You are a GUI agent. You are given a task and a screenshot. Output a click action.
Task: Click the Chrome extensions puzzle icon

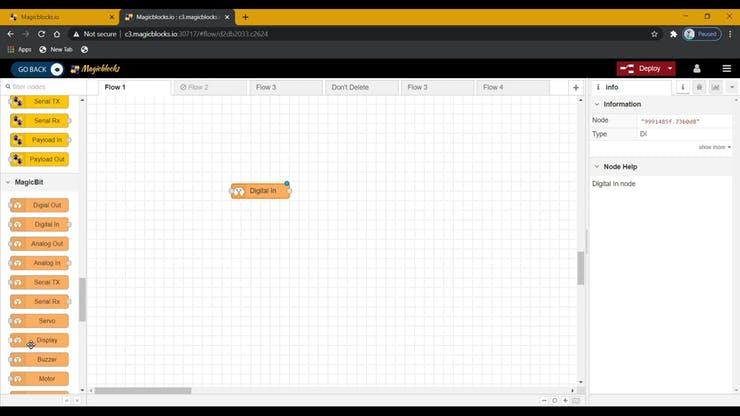point(673,34)
